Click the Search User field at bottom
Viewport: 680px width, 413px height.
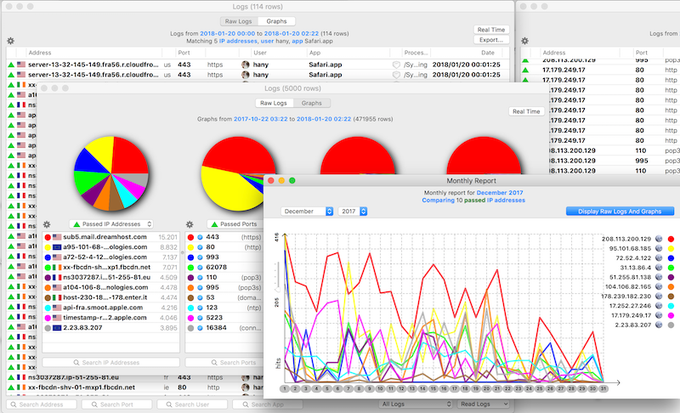coord(192,404)
